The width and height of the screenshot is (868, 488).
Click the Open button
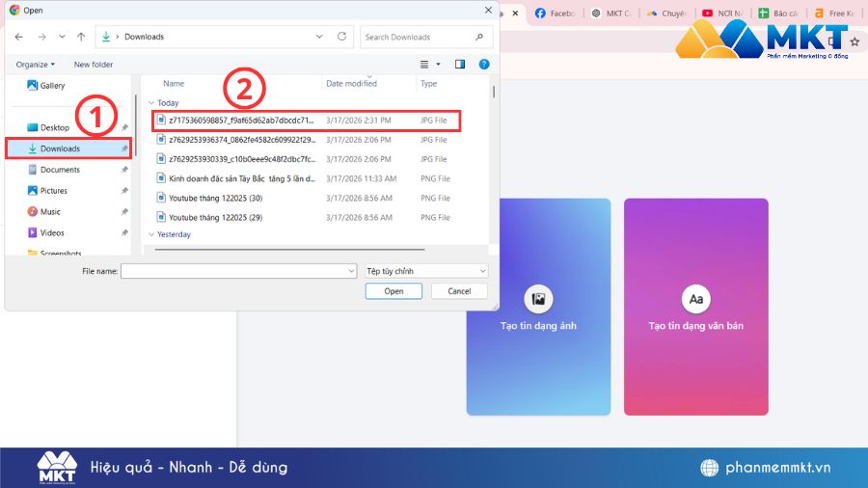tap(393, 291)
